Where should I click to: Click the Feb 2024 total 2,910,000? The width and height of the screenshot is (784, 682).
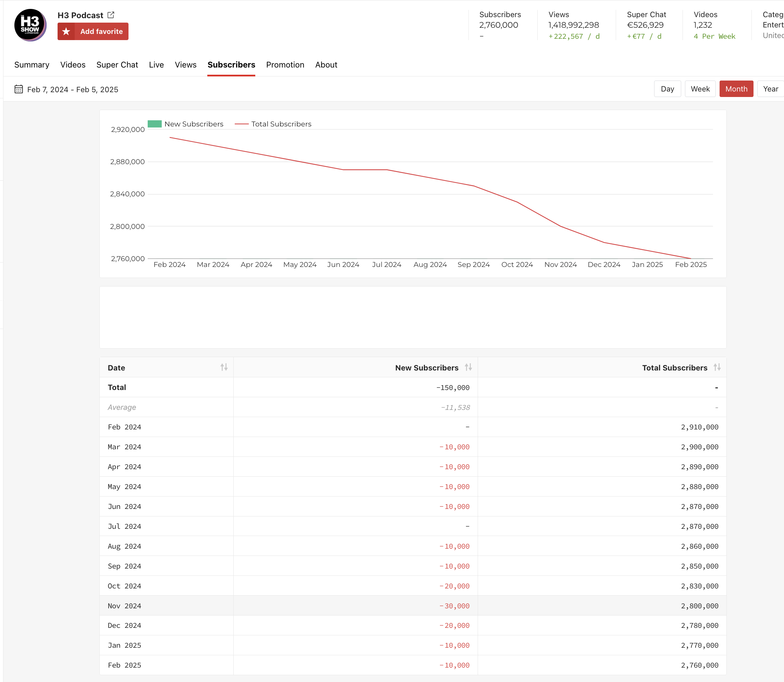point(699,427)
